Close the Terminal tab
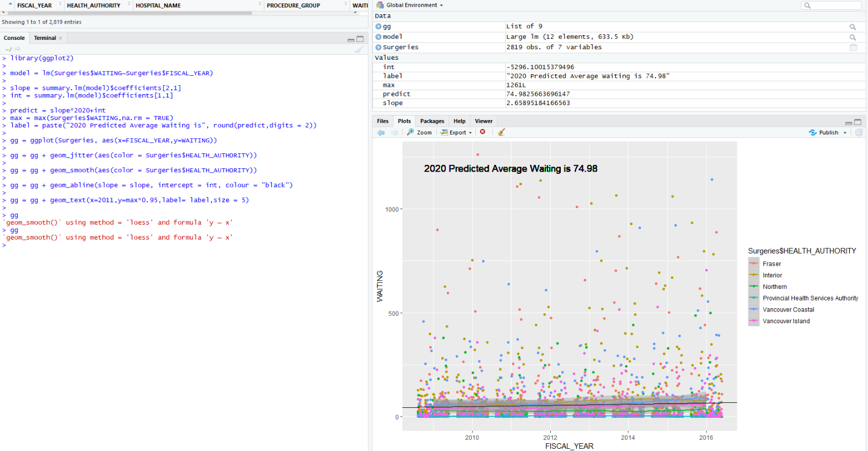This screenshot has height=451, width=868. (60, 38)
